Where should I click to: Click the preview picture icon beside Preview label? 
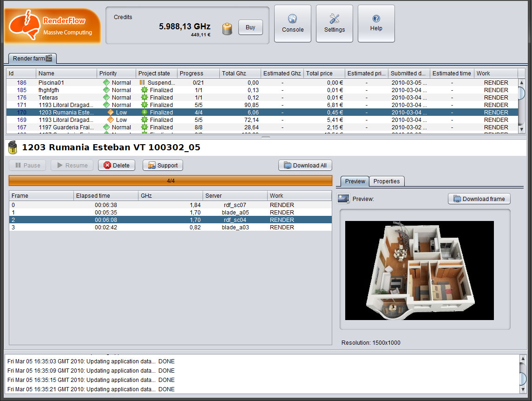(343, 199)
